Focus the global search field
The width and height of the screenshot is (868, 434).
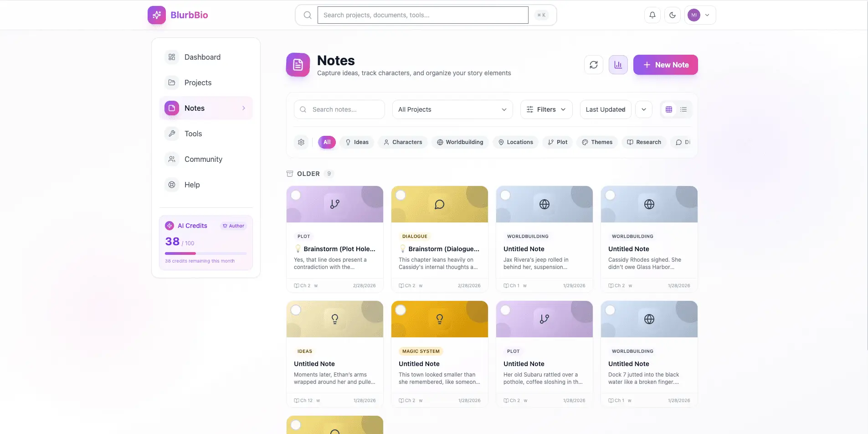423,15
